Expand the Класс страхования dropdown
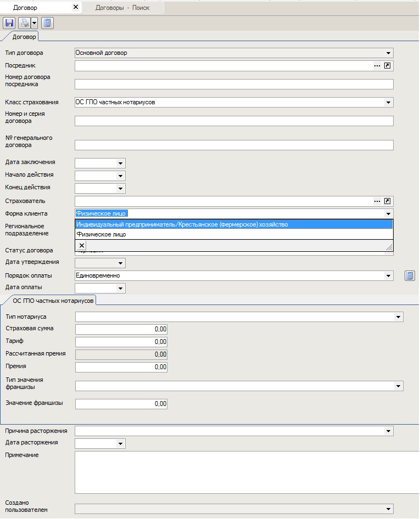The image size is (420, 519). (389, 103)
